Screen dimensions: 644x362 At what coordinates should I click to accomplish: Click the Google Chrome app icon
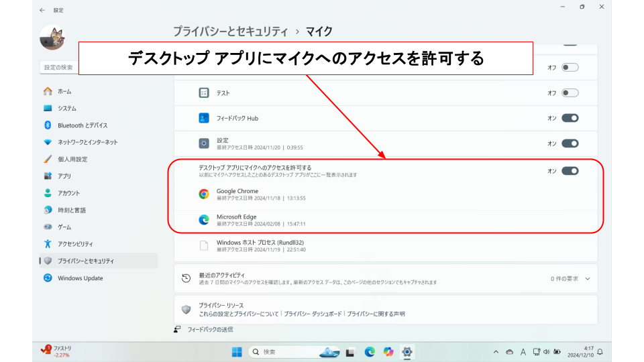(204, 194)
